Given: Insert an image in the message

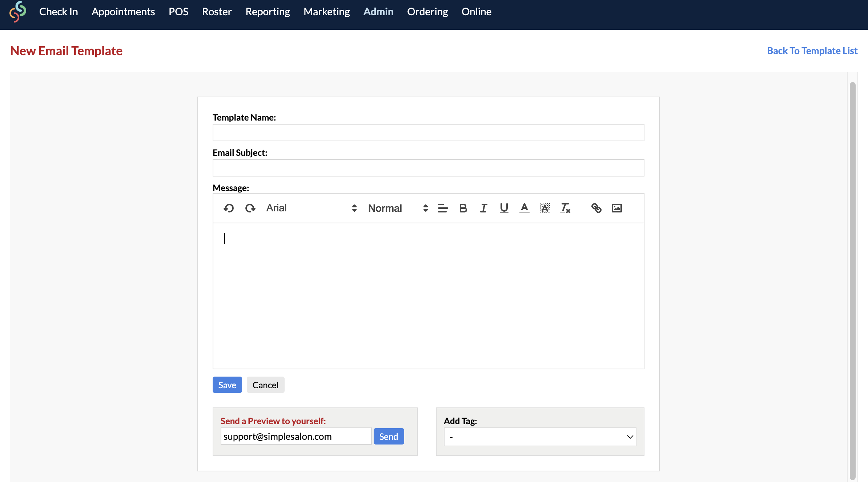Looking at the screenshot, I should pos(617,208).
